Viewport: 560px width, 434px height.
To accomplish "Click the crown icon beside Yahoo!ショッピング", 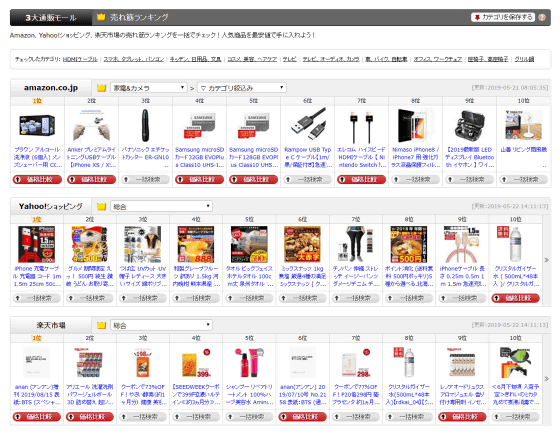I will [x=101, y=206].
